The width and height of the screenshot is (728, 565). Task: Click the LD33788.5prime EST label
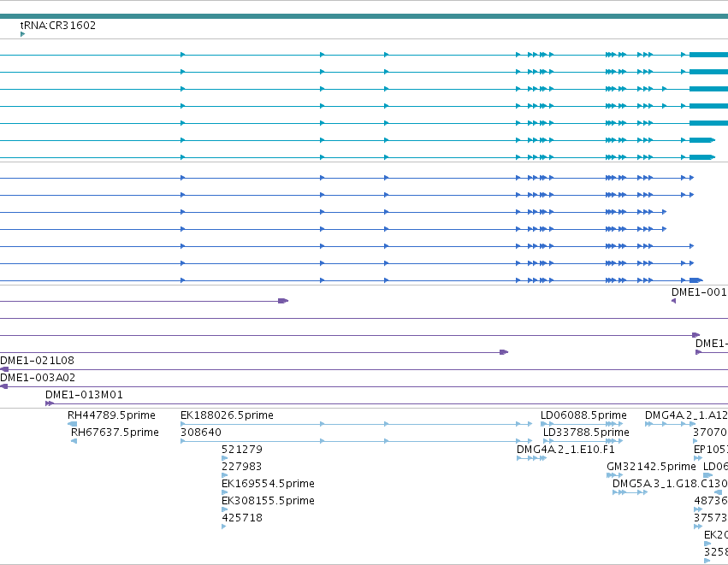pos(586,433)
